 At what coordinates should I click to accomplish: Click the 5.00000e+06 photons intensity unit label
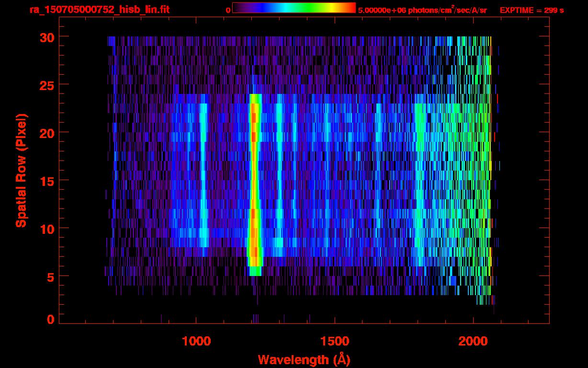[422, 10]
